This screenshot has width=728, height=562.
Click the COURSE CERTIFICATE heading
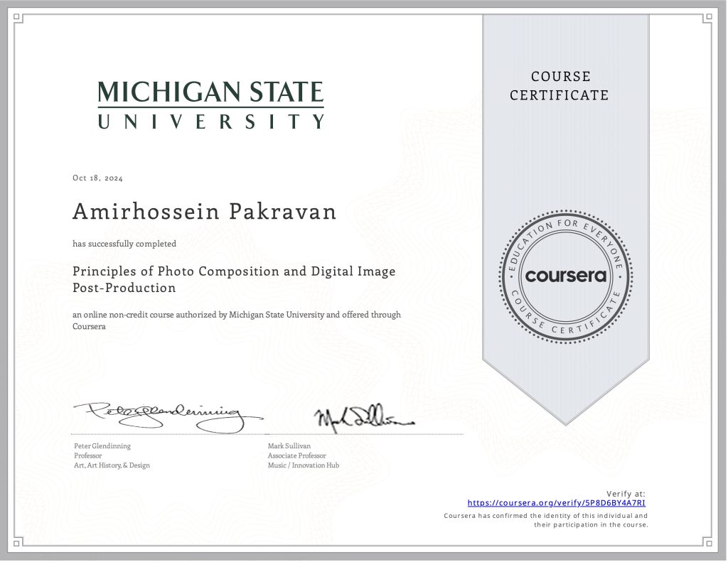(x=560, y=86)
